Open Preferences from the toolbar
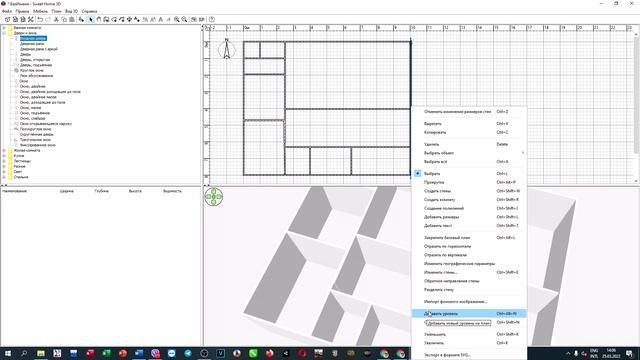The height and width of the screenshot is (360, 640). 31,20
